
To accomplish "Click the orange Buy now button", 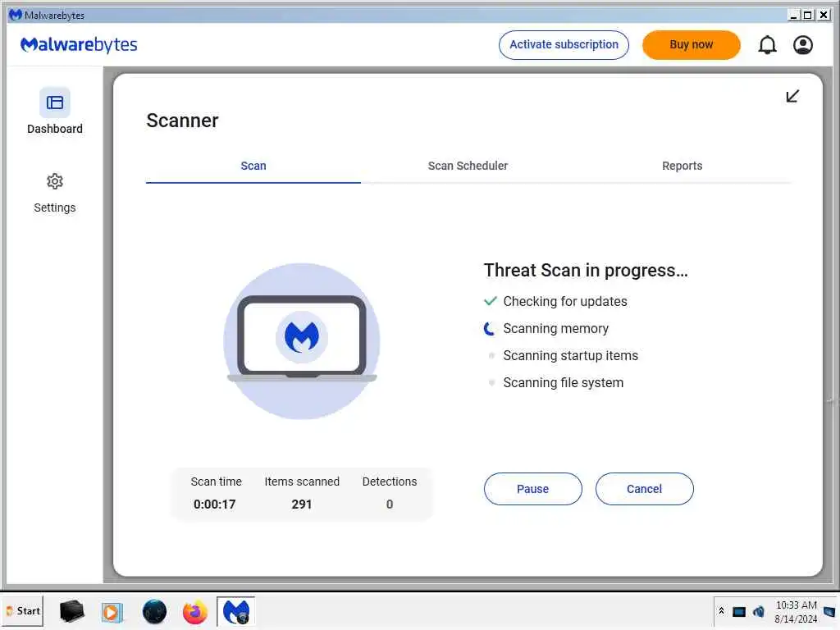I will click(691, 45).
